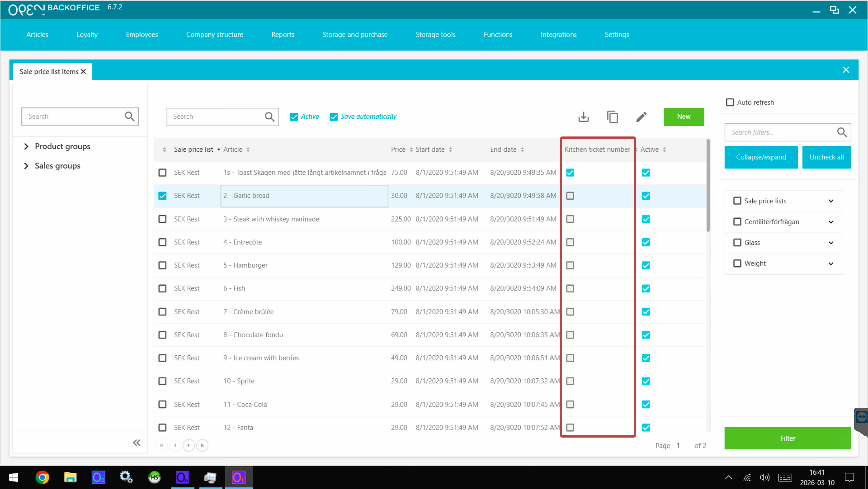Expand the Product groups tree node
The width and height of the screenshot is (868, 489).
click(26, 146)
